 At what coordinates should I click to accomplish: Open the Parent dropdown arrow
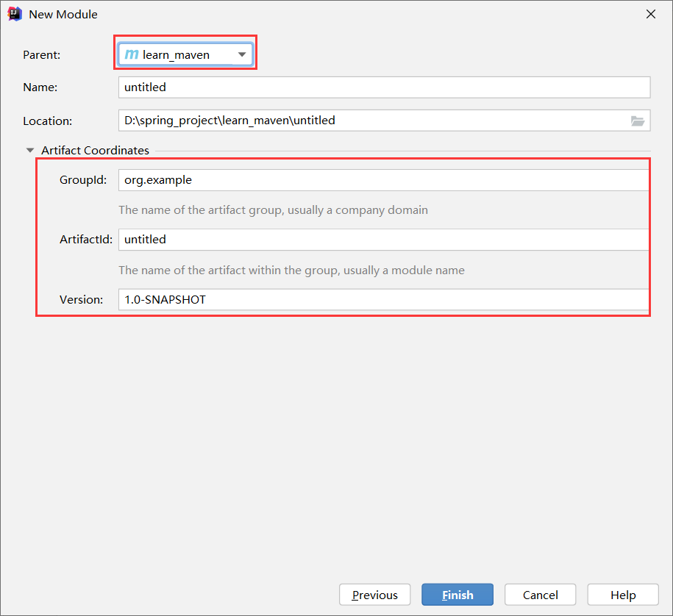click(x=242, y=54)
